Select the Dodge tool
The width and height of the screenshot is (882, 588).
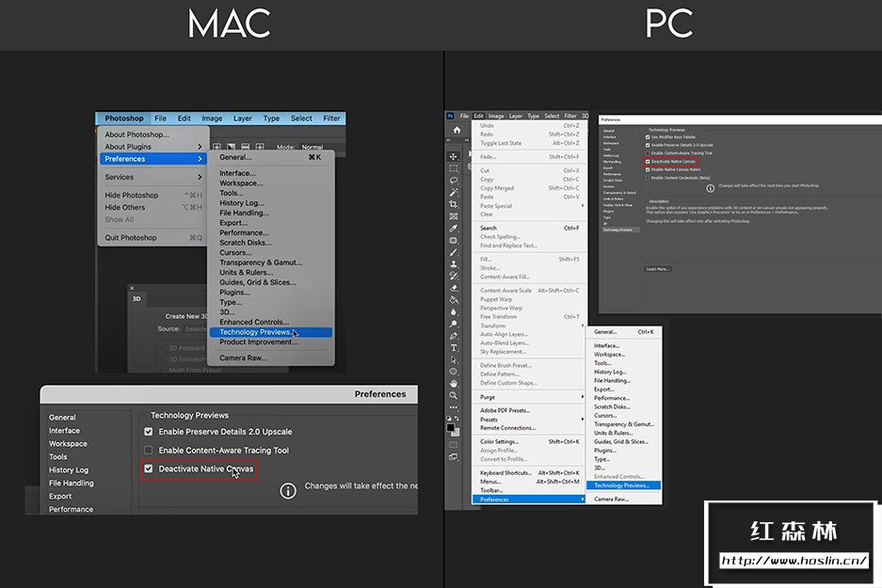tap(454, 325)
